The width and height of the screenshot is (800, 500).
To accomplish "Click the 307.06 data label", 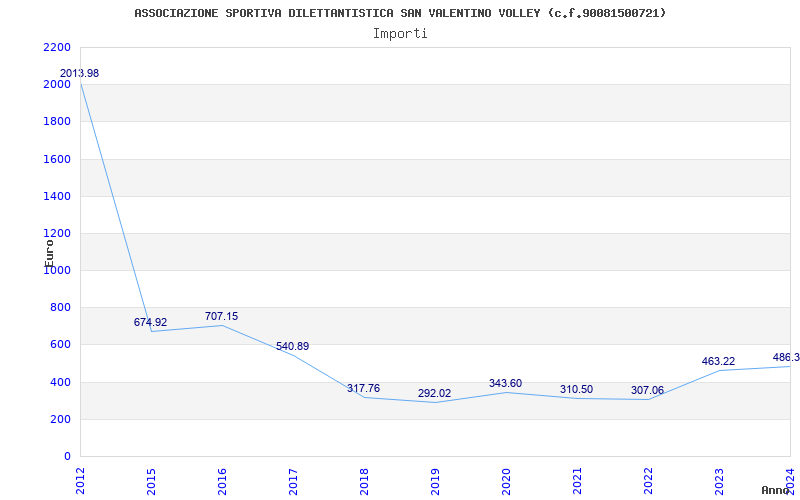I will coord(647,390).
